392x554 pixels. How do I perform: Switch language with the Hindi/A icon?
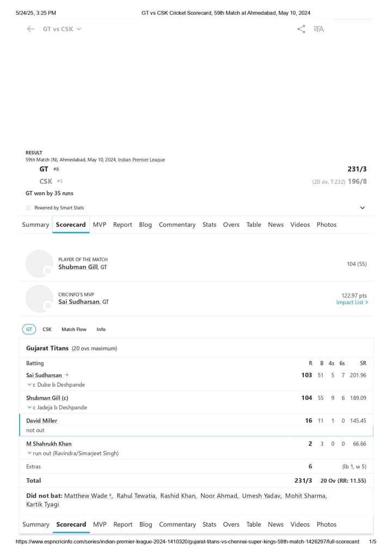tap(319, 29)
